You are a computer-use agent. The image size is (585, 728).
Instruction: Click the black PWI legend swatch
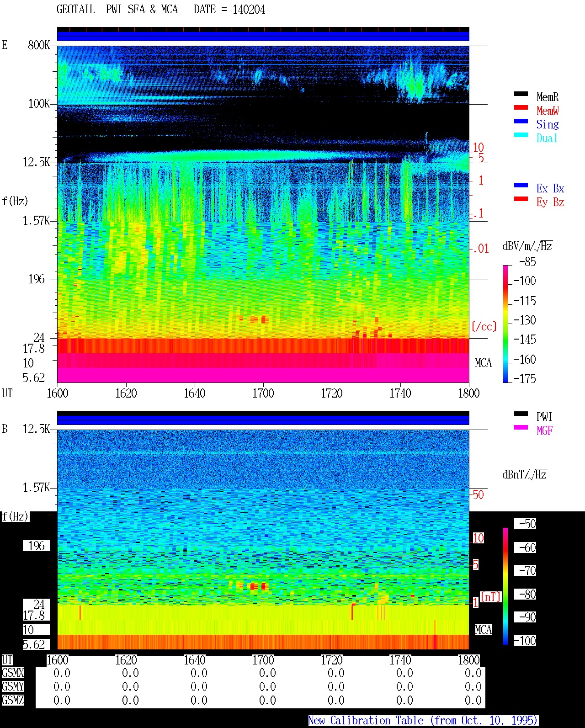click(x=521, y=414)
